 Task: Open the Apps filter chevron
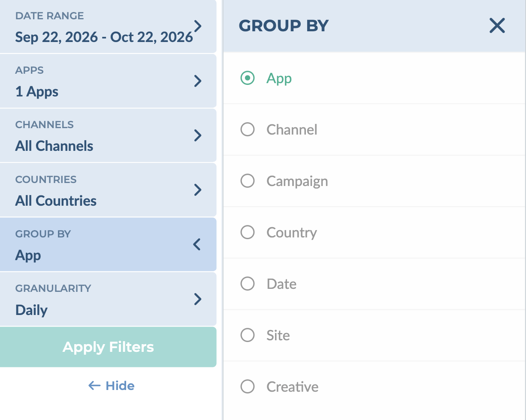click(198, 81)
